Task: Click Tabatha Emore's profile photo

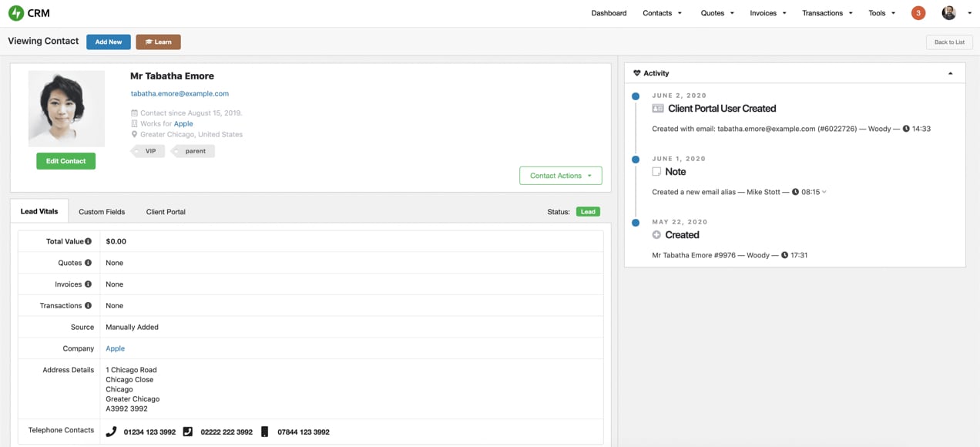Action: click(x=66, y=108)
